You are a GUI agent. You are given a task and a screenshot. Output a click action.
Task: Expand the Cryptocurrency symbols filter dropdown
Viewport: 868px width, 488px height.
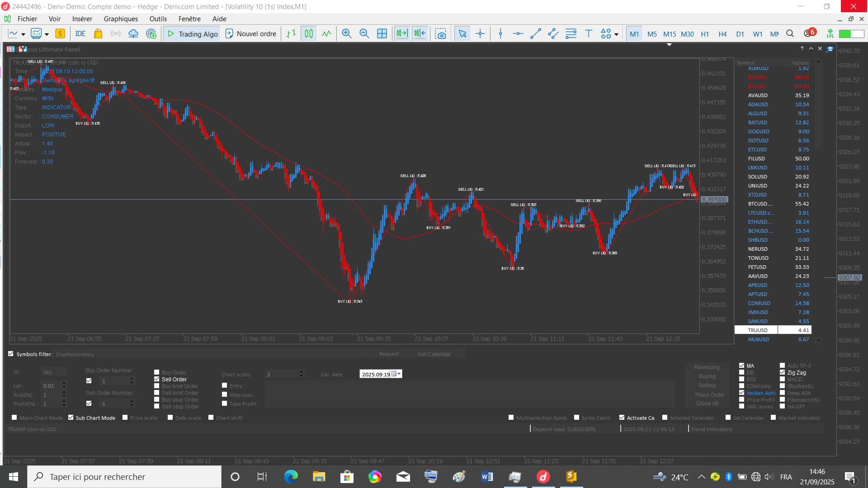[x=366, y=354]
